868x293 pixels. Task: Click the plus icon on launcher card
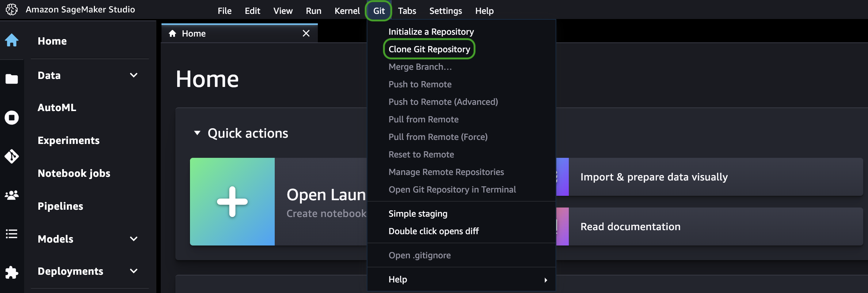click(232, 202)
